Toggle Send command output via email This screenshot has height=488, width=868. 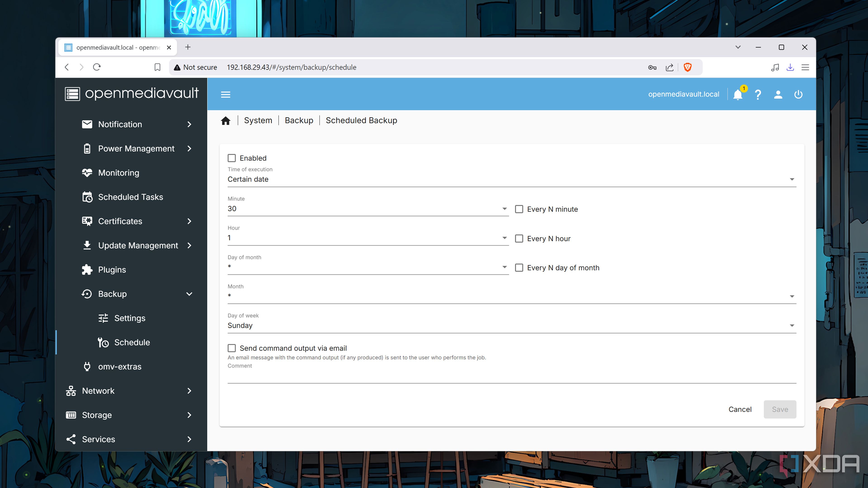coord(231,348)
